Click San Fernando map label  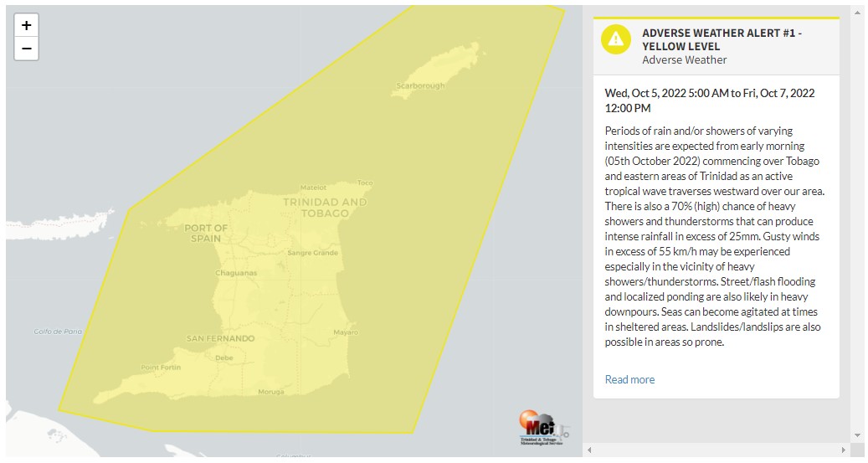tap(220, 338)
